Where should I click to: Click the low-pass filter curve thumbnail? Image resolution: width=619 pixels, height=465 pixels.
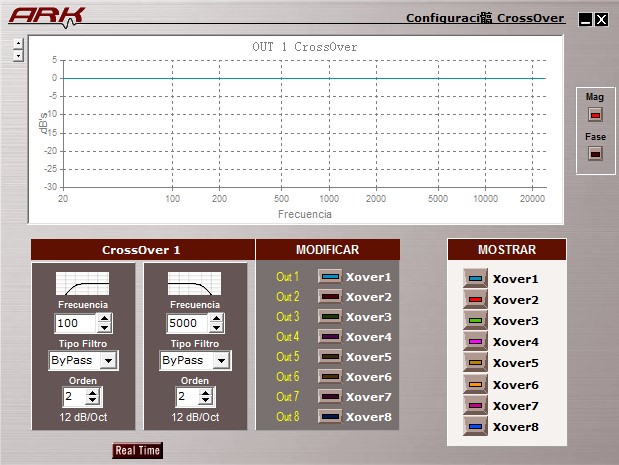click(x=194, y=283)
